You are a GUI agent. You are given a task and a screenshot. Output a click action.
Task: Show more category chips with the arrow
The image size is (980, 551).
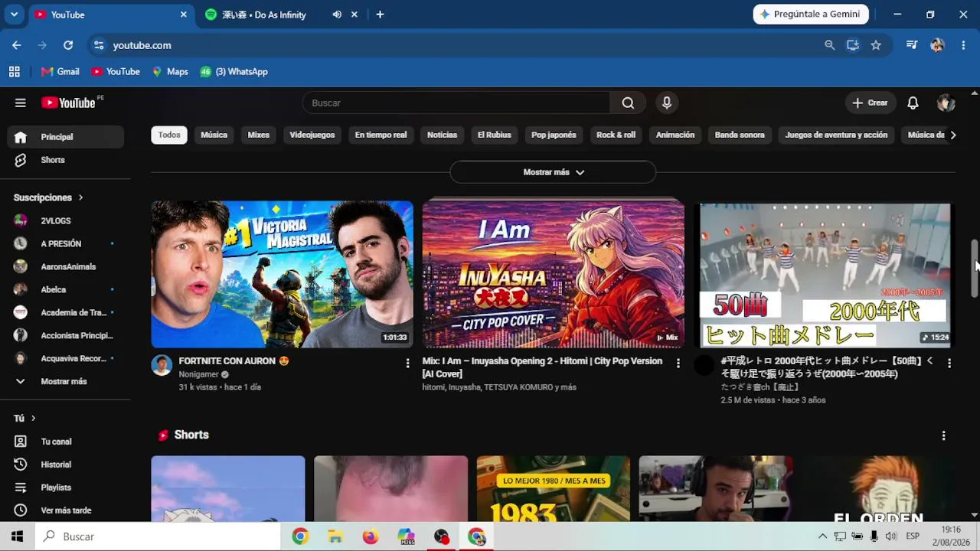point(952,135)
